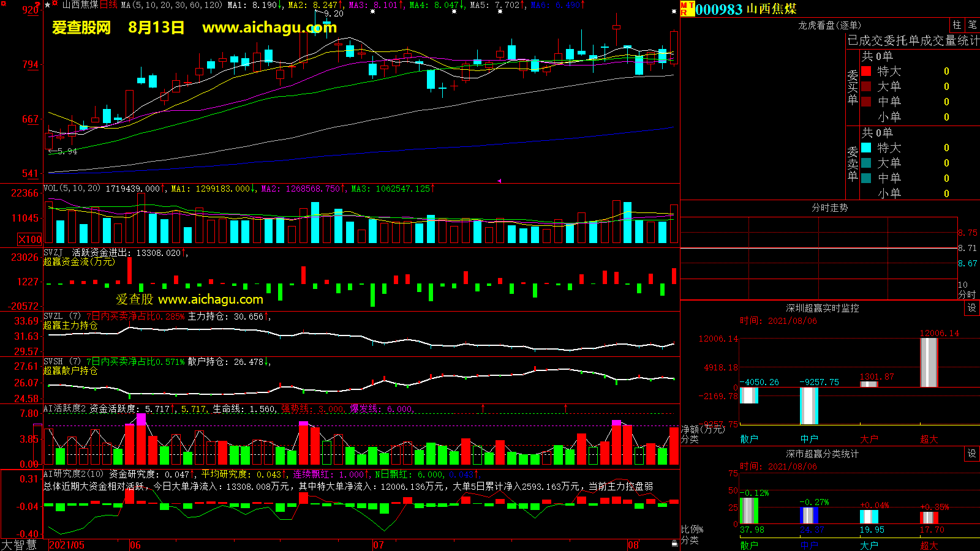Click the yellow MTR badge icon
The height and width of the screenshot is (551, 980).
click(687, 9)
